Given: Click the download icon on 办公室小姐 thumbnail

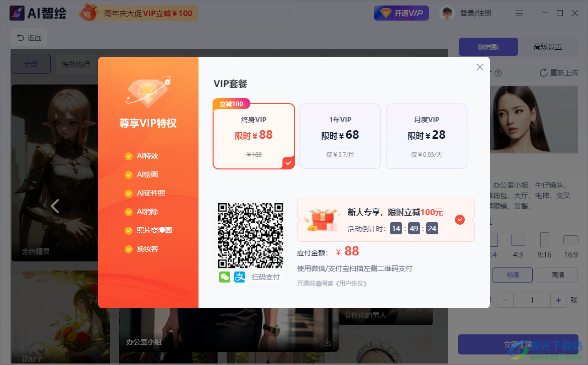Looking at the screenshot, I should tap(327, 342).
